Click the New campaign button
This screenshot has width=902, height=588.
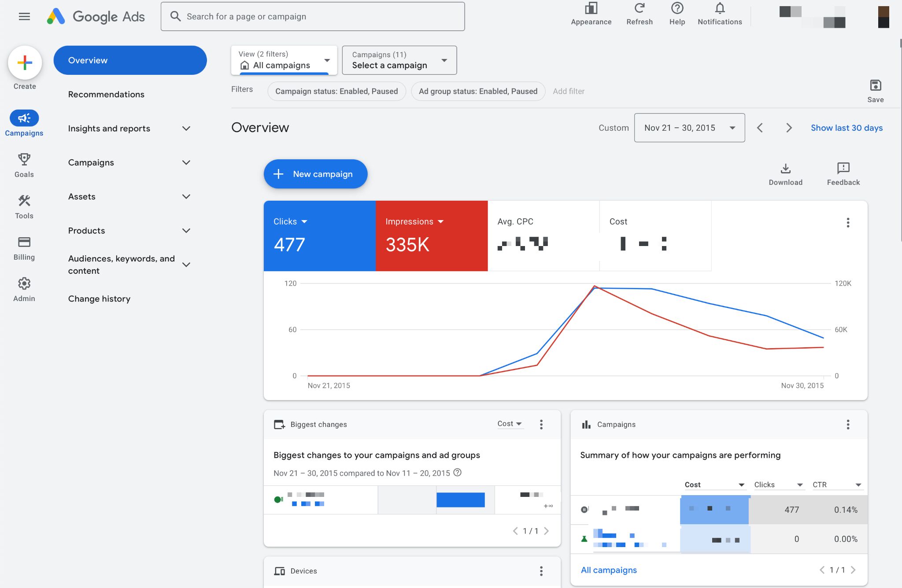pyautogui.click(x=316, y=173)
